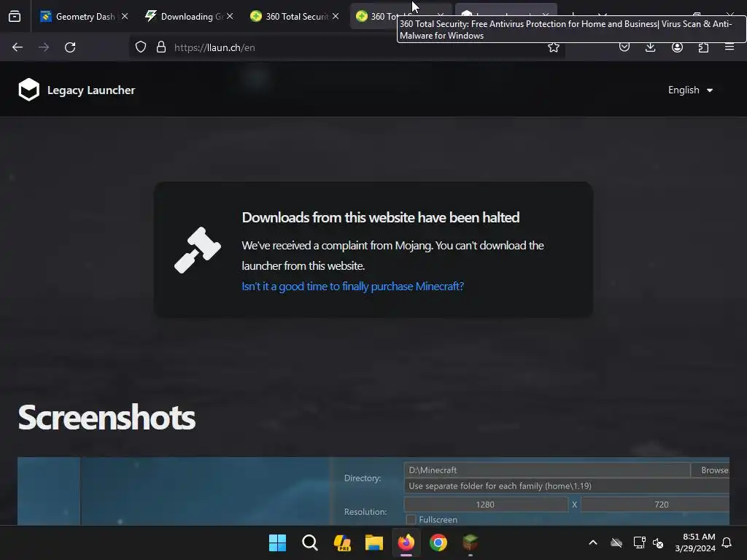Open the PRE app on taskbar
747x560 pixels.
[x=342, y=542]
